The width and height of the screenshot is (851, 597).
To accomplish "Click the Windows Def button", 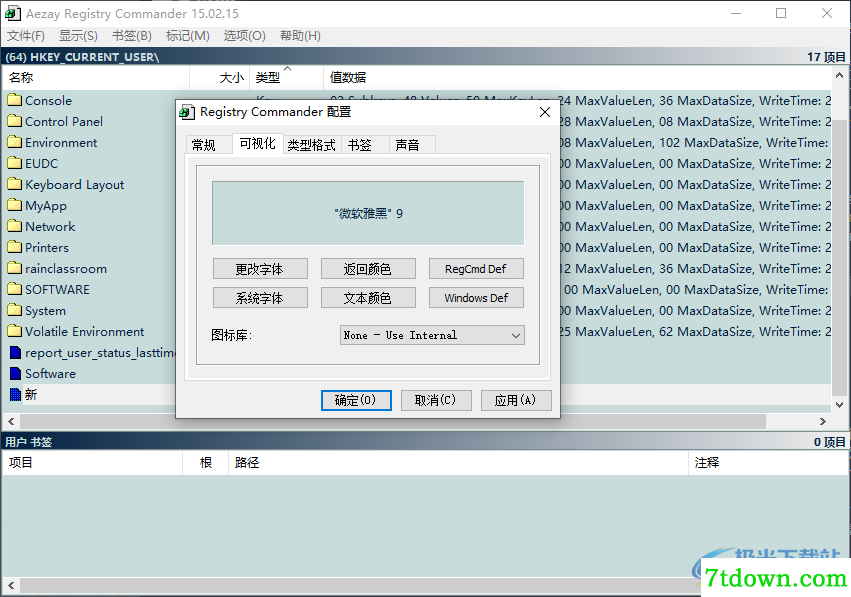I will pyautogui.click(x=476, y=297).
